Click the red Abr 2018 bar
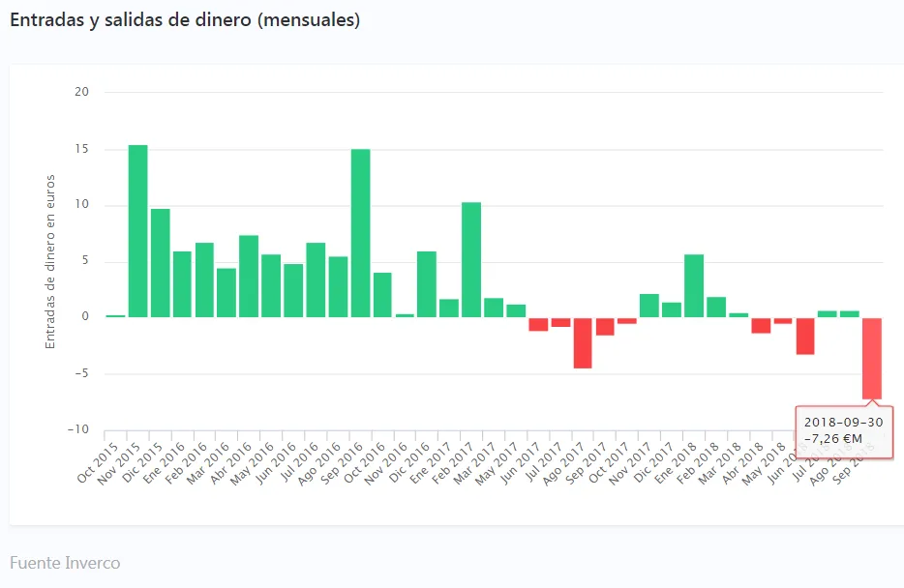The image size is (904, 588). pos(761,325)
